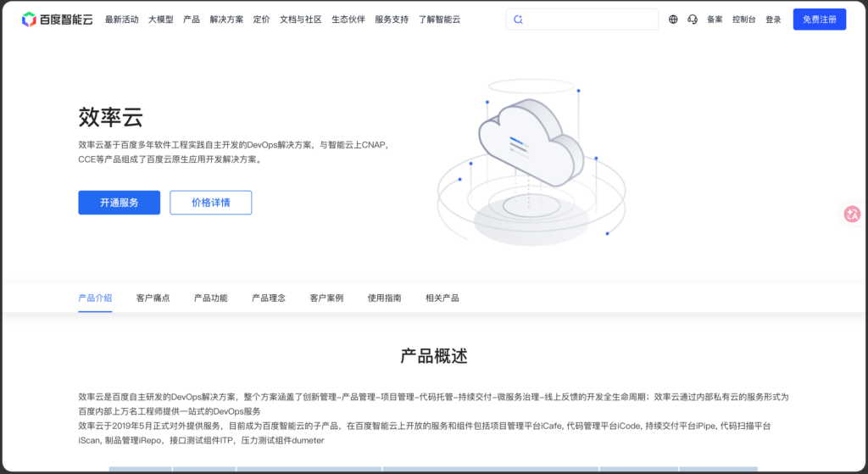Open the 了解智能云 navigation menu
Viewport: 868px width, 474px height.
click(440, 20)
